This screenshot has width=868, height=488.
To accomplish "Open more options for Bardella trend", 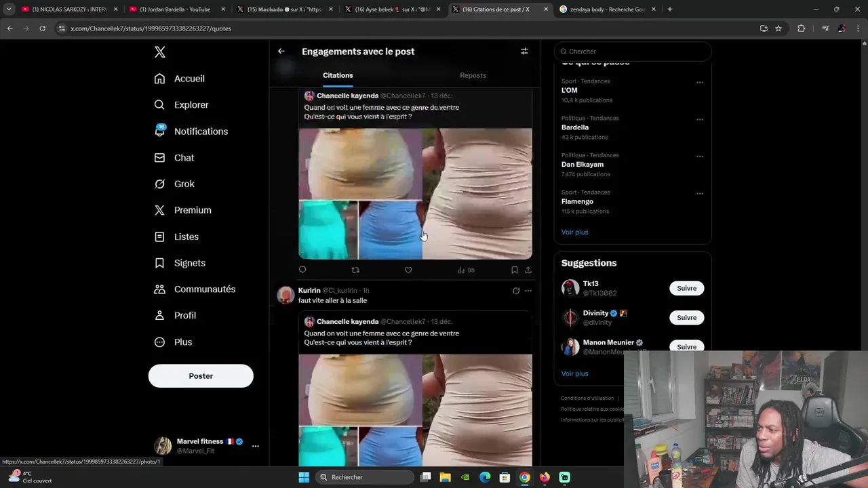I will [x=700, y=120].
